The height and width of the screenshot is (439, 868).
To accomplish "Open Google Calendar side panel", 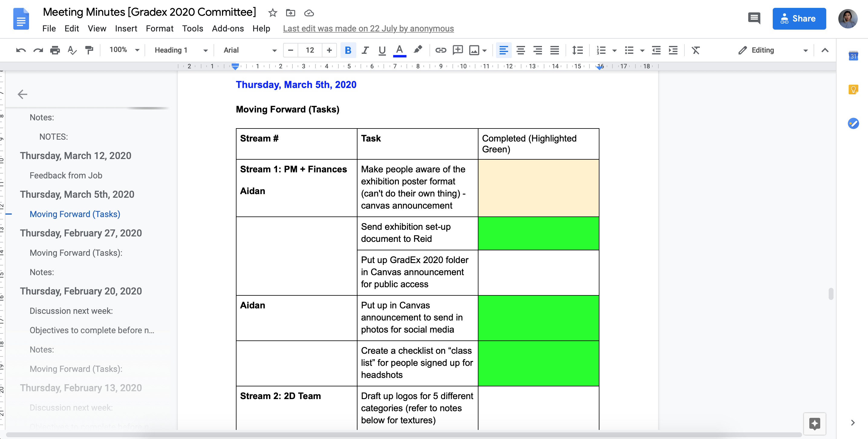I will [853, 56].
